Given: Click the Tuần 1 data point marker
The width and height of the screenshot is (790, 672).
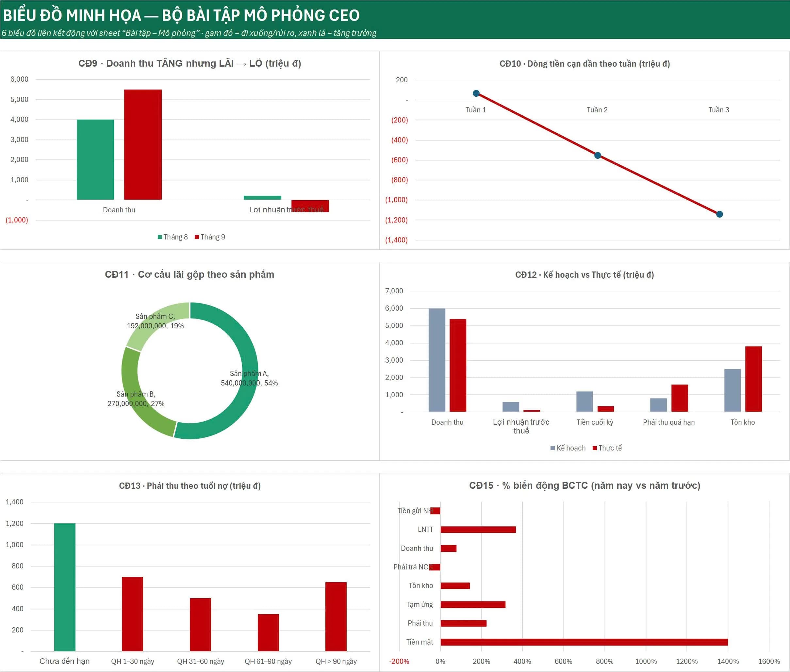Looking at the screenshot, I should tap(476, 93).
